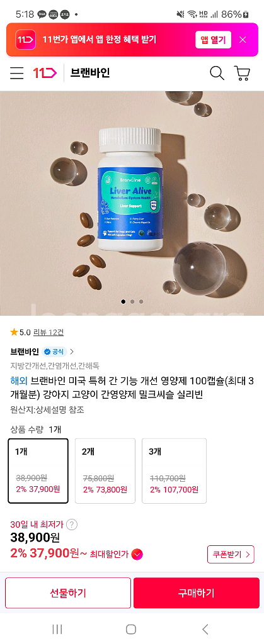Screen dimensions: 264x644
Task: Select the 3개 quantity option
Action: pos(175,470)
